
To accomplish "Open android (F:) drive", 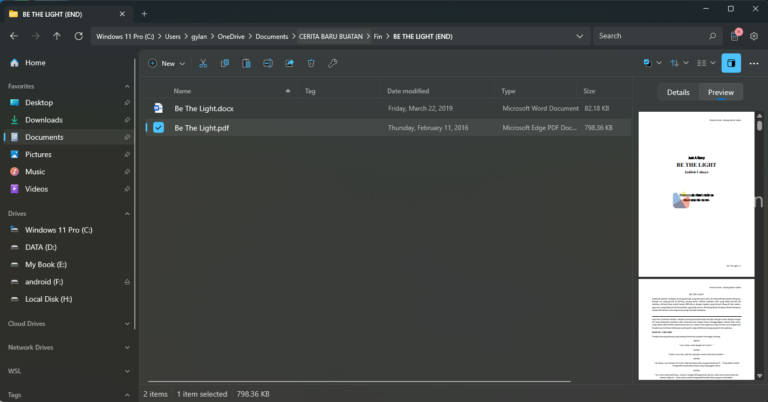I will coord(69,282).
